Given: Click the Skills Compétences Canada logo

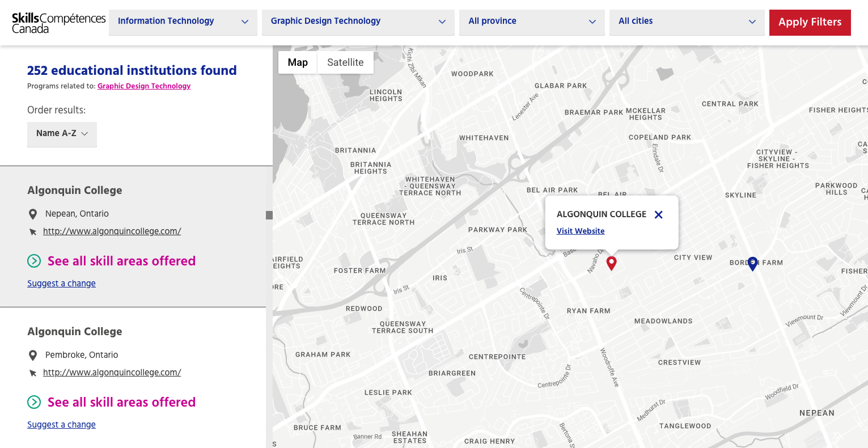Looking at the screenshot, I should 59,23.
